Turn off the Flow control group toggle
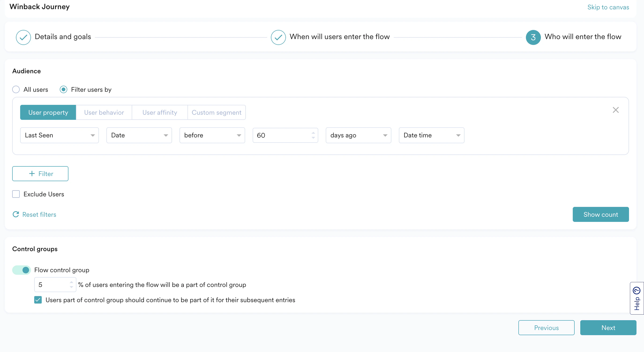644x352 pixels. pyautogui.click(x=22, y=270)
